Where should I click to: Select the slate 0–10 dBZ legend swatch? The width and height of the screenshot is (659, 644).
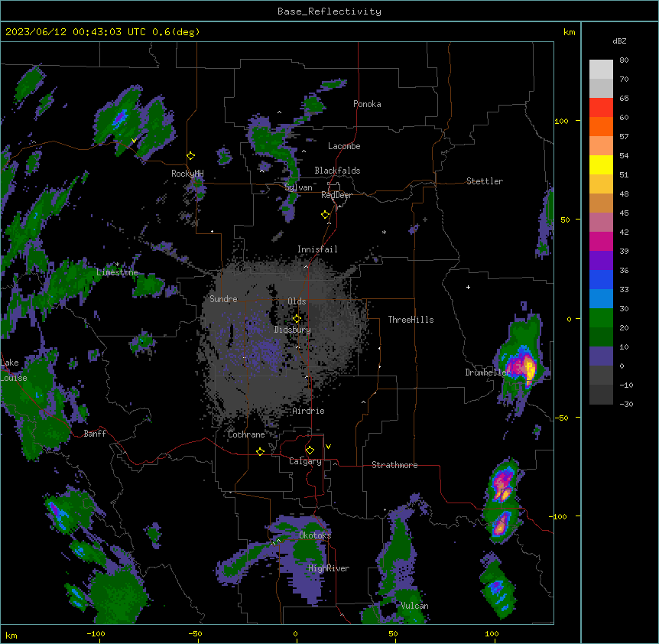point(601,356)
